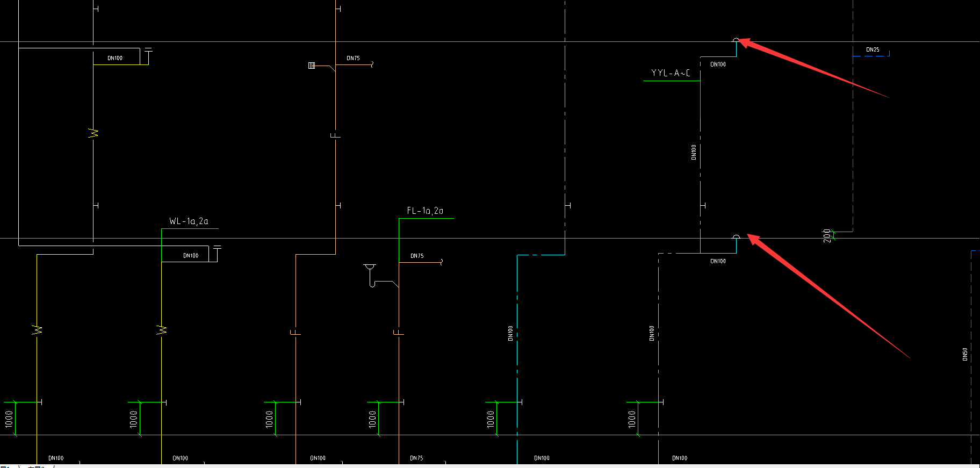Click the green leader line under YYL-A~C

tap(672, 81)
